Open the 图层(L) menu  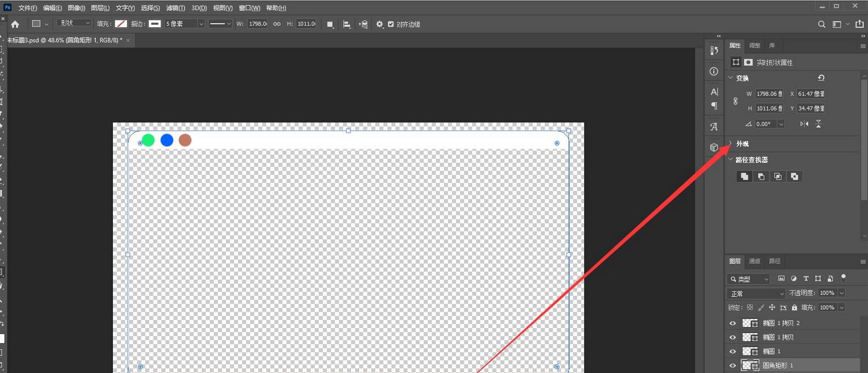(100, 8)
